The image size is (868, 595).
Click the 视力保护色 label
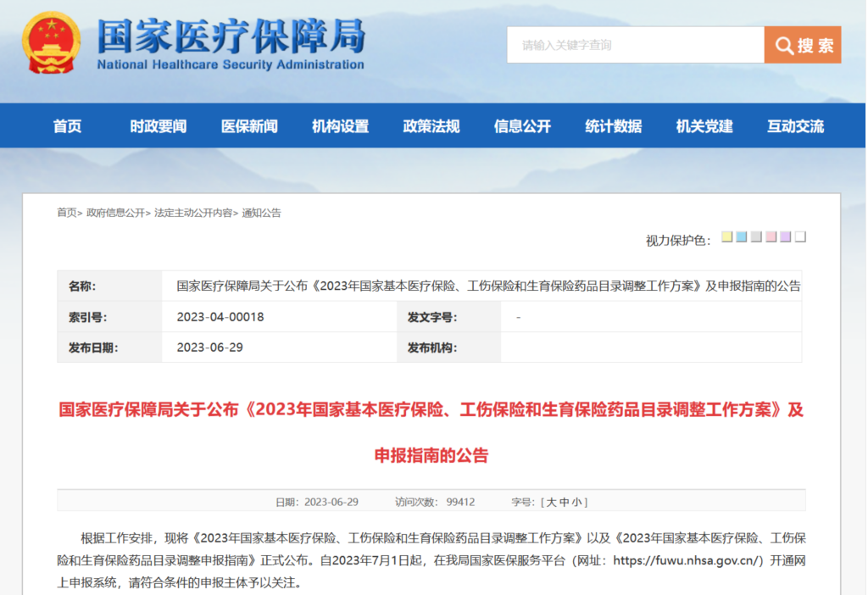(678, 240)
